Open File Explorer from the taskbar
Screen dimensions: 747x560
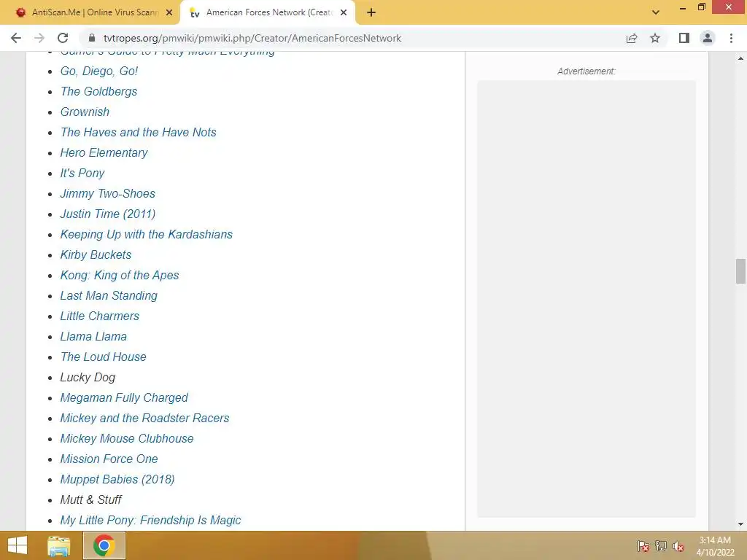point(59,545)
